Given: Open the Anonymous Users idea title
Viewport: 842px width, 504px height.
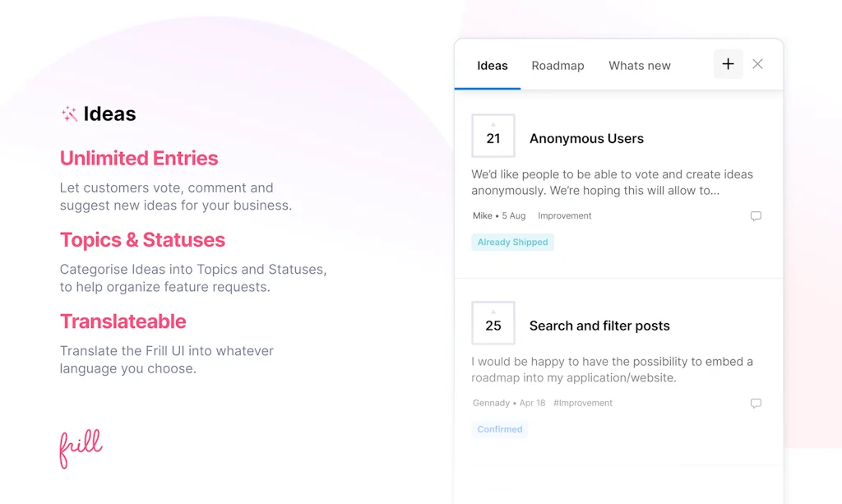Looking at the screenshot, I should (x=586, y=139).
